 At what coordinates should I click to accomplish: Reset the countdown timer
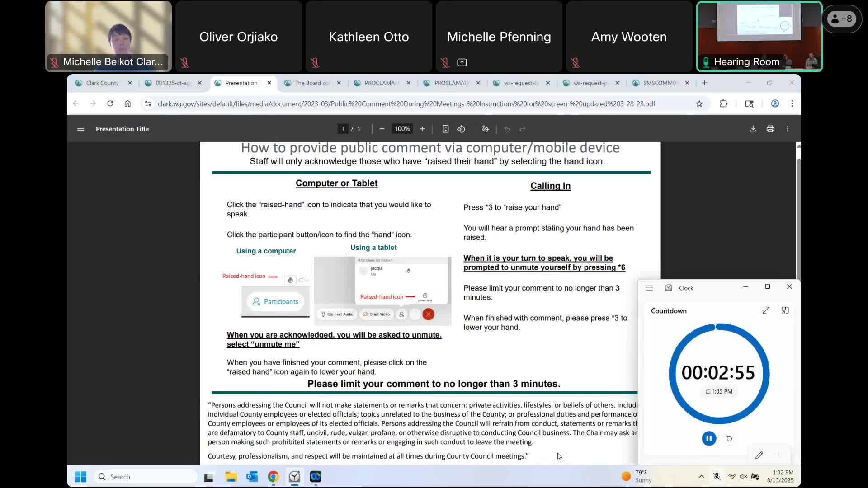coord(729,438)
